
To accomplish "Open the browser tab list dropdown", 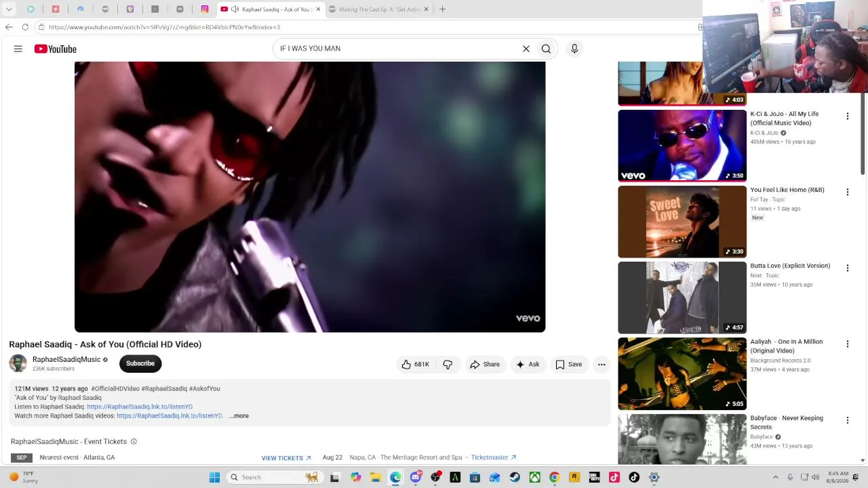I will coord(9,9).
